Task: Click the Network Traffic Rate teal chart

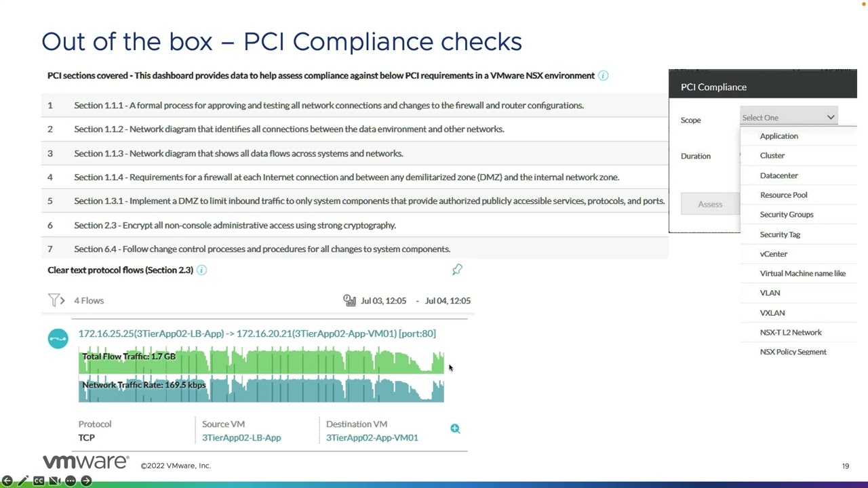Action: [261, 388]
